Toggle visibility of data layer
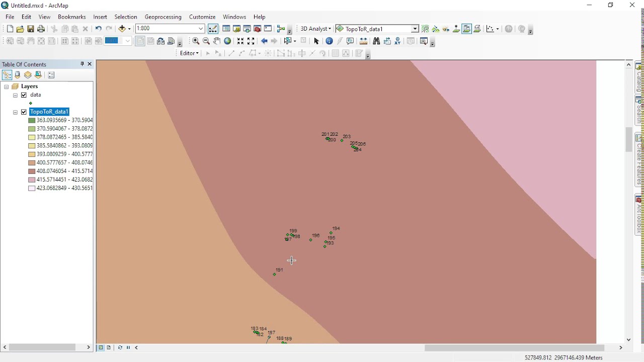 point(24,95)
